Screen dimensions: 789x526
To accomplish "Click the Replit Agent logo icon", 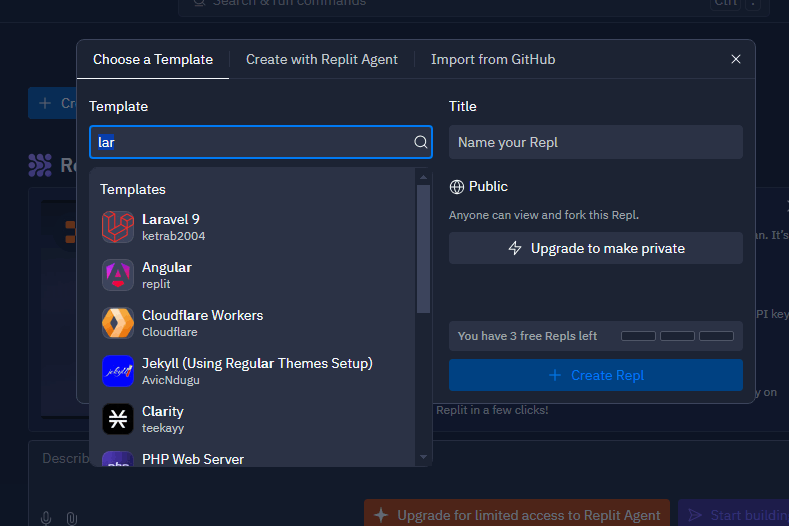I will coord(40,165).
